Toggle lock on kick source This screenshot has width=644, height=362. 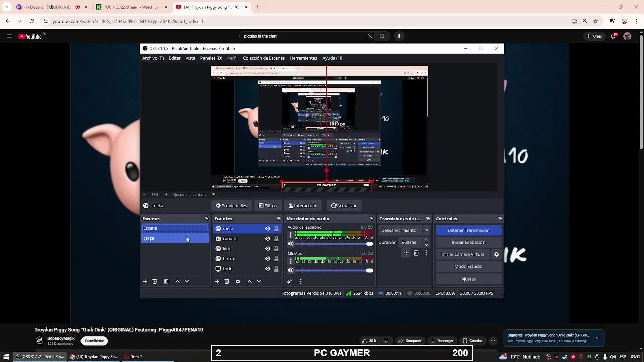click(276, 249)
